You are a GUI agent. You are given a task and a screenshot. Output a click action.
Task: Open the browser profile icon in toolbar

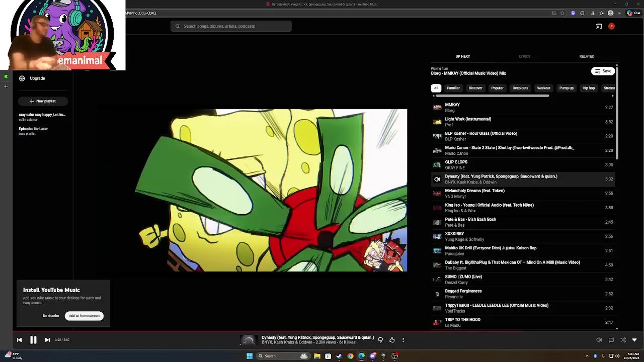(611, 13)
